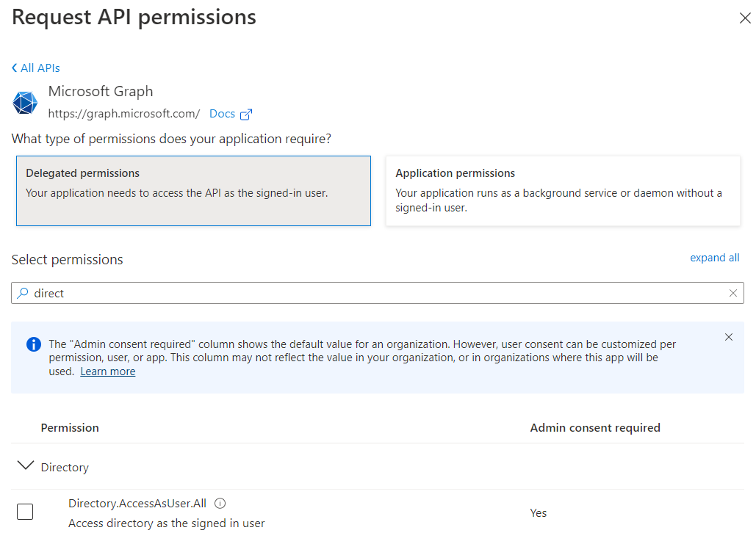Click the expand all control
This screenshot has height=533, width=756.
[x=714, y=258]
